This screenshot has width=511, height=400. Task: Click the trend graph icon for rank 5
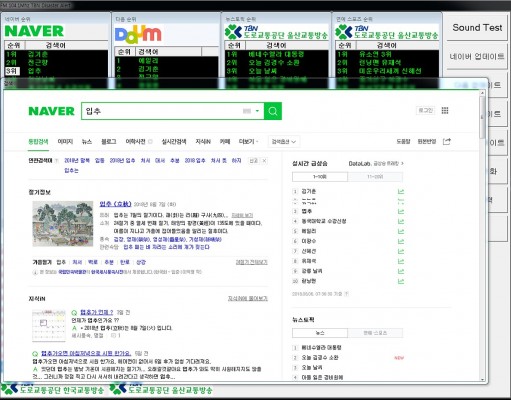click(x=401, y=232)
